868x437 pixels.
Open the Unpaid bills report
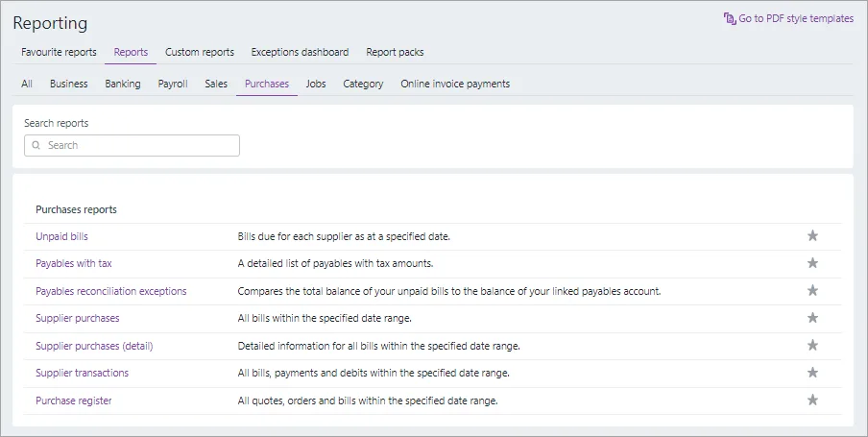(61, 236)
